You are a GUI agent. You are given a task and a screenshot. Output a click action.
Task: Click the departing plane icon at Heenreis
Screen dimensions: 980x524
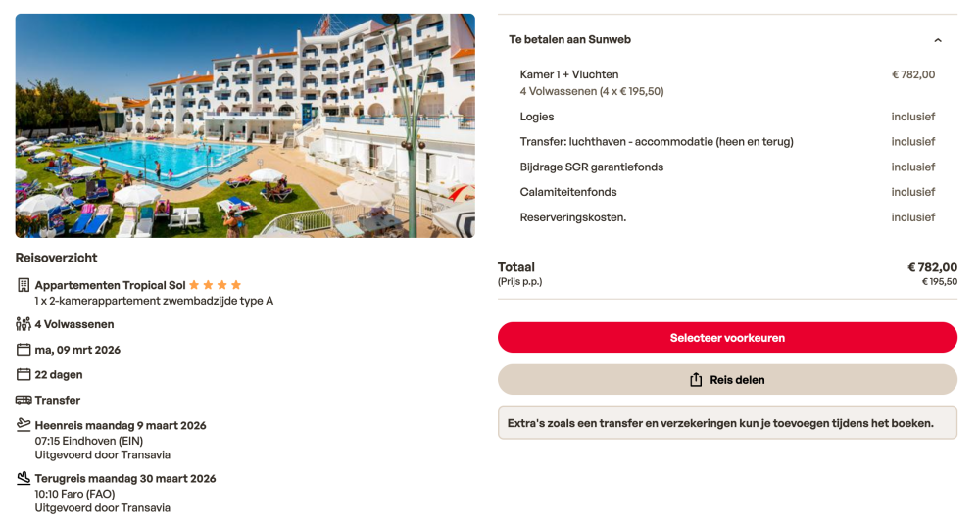point(24,425)
